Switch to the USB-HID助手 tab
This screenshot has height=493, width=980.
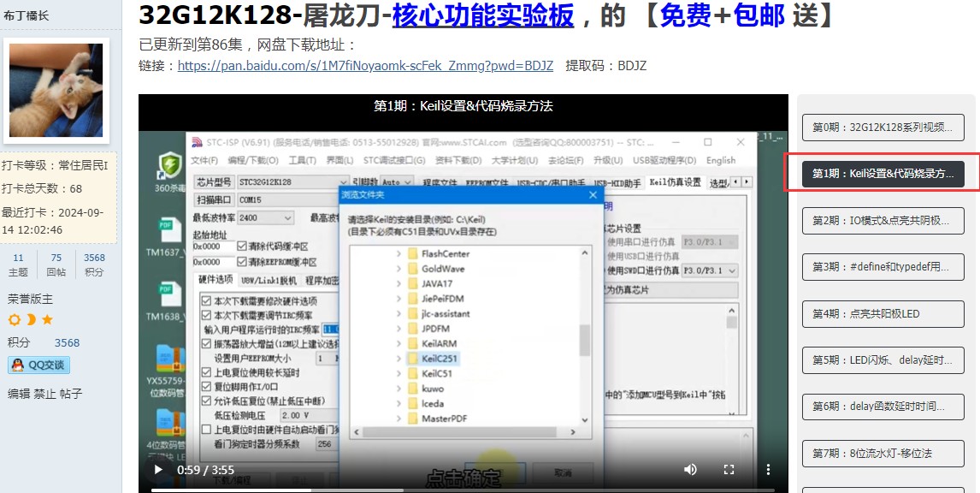point(617,183)
